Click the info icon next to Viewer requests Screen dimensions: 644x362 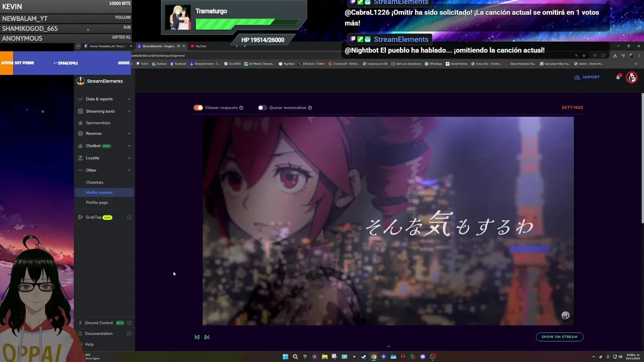click(x=242, y=108)
